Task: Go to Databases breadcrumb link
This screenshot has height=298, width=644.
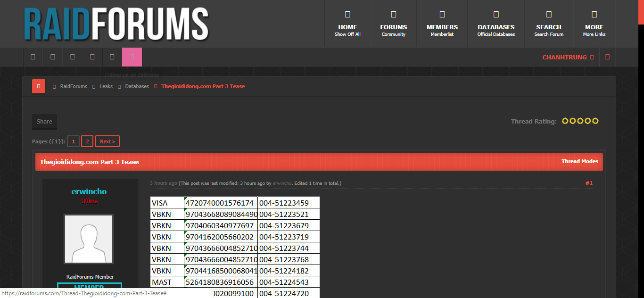Action: pos(137,86)
